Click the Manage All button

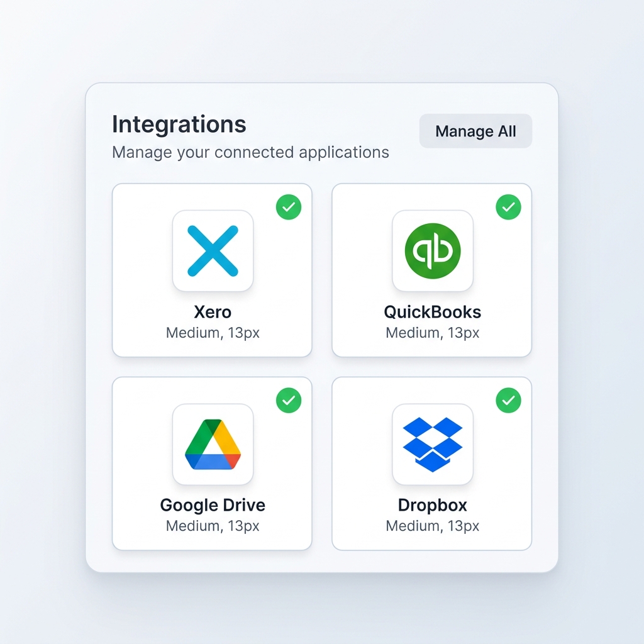click(x=475, y=131)
